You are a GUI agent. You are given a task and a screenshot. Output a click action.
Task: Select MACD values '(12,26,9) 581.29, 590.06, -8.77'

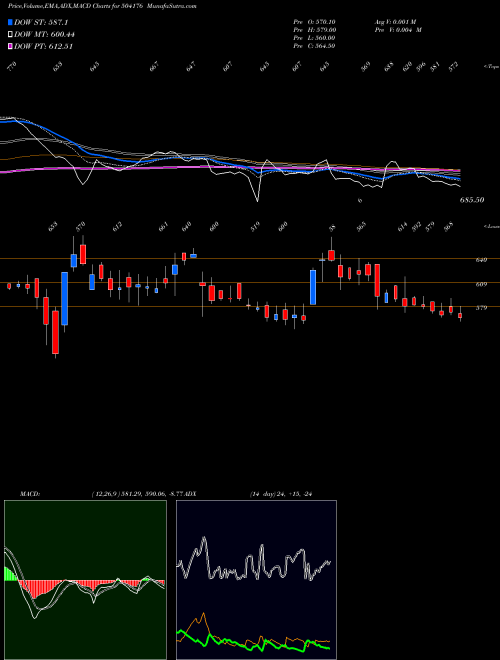pos(138,493)
